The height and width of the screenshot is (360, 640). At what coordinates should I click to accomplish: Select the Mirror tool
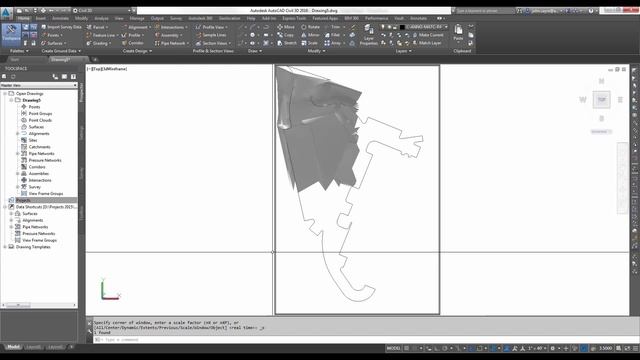pyautogui.click(x=311, y=35)
